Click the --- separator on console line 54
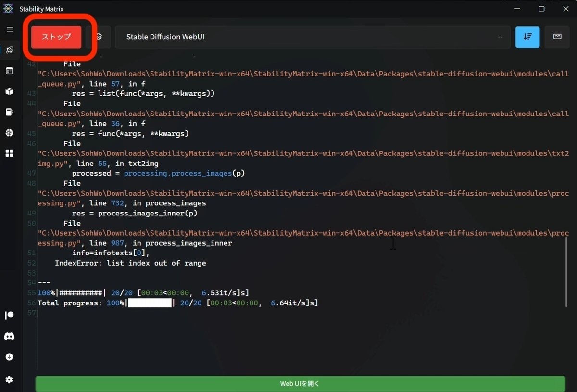Viewport: 577px width, 392px height. (x=44, y=283)
